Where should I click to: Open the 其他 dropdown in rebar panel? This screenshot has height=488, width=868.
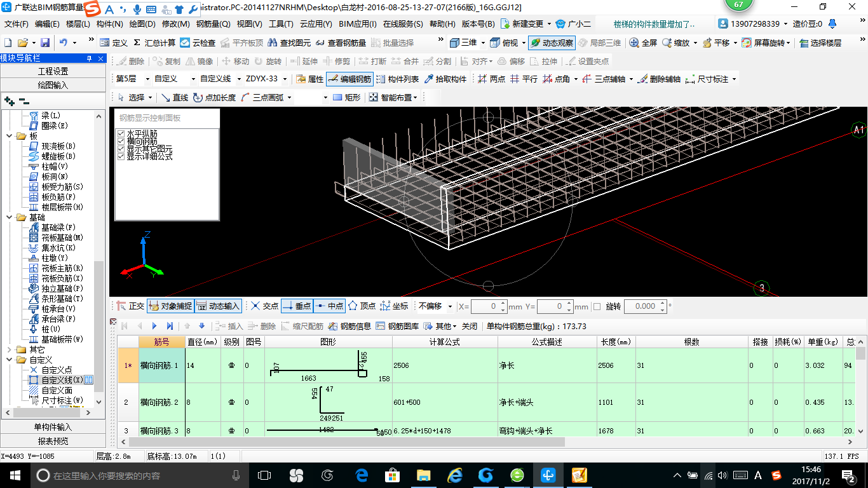pyautogui.click(x=441, y=326)
